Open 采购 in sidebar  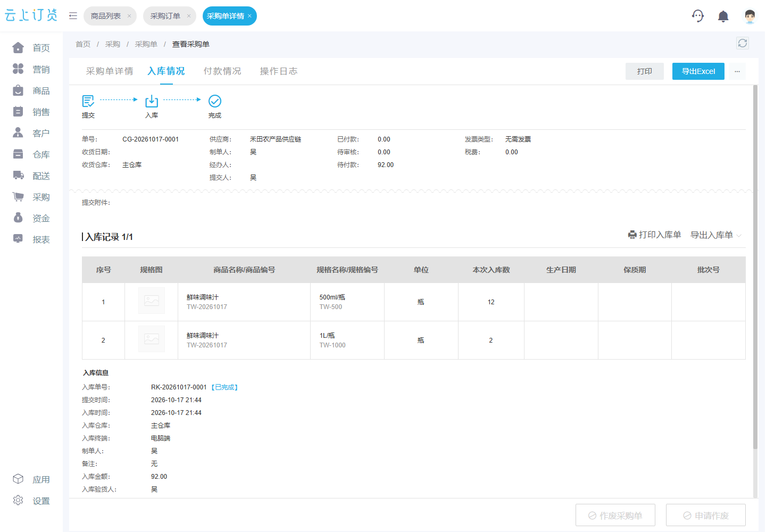tap(31, 197)
